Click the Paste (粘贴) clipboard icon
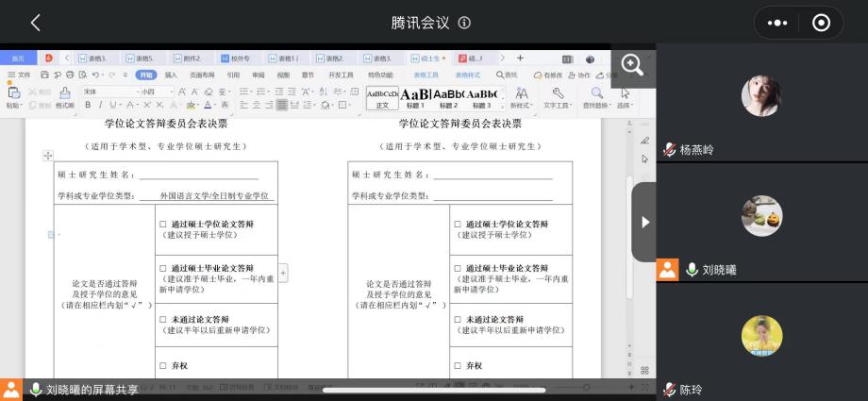This screenshot has height=401, width=868. (13, 92)
